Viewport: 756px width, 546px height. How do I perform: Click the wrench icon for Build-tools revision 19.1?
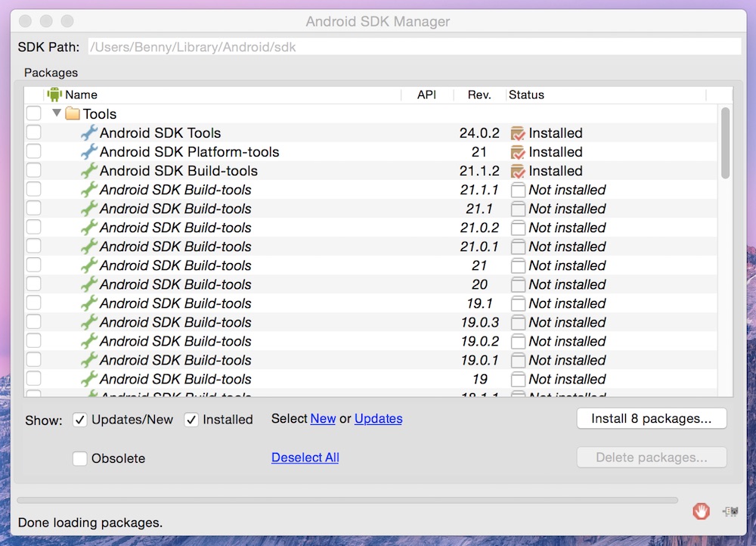pyautogui.click(x=89, y=303)
